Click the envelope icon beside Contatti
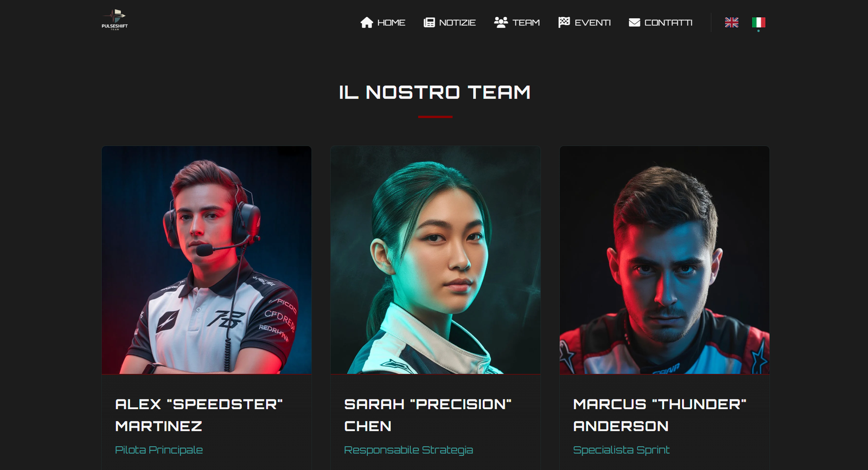Viewport: 868px width, 470px height. [634, 22]
